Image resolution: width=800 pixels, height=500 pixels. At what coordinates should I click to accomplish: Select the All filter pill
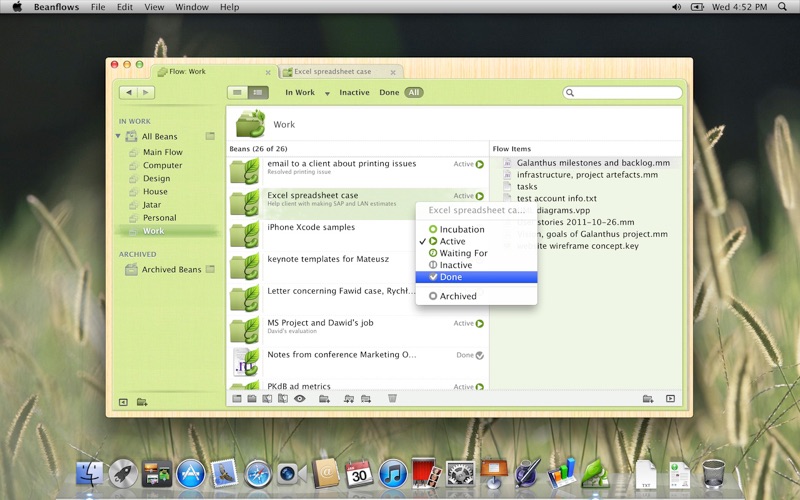tap(414, 92)
